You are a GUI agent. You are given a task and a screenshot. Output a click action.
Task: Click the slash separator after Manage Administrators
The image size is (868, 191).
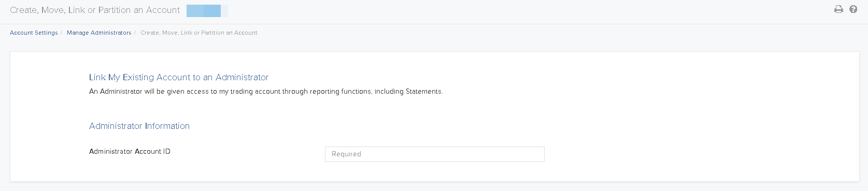[135, 33]
